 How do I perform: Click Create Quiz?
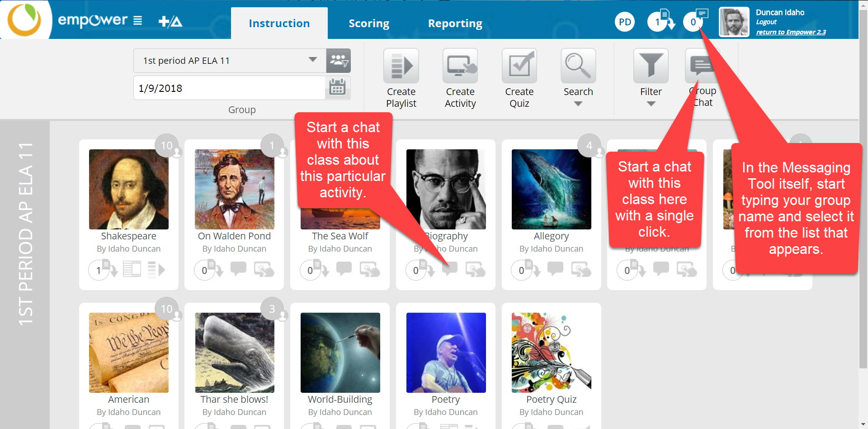[x=519, y=79]
